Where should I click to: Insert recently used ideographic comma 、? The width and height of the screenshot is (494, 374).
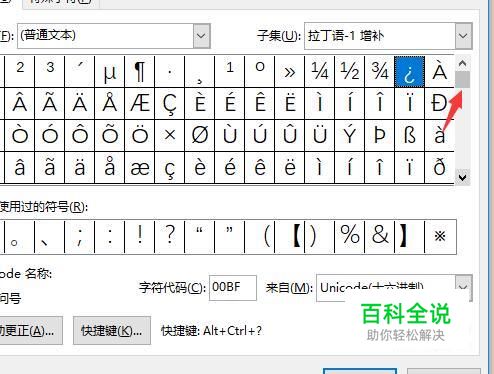[x=50, y=236]
